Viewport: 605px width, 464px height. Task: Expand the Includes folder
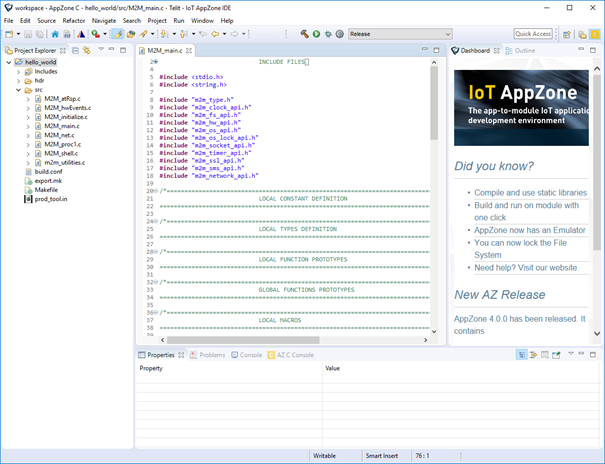point(18,72)
